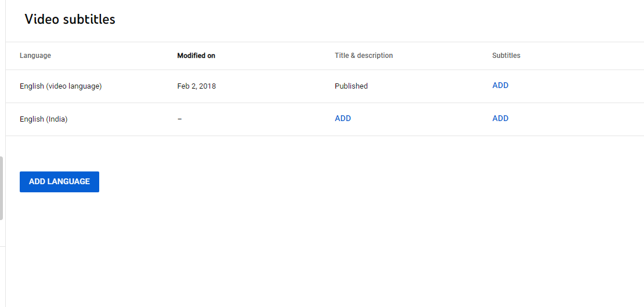The width and height of the screenshot is (644, 307).
Task: Select the English (India) row label
Action: 44,119
